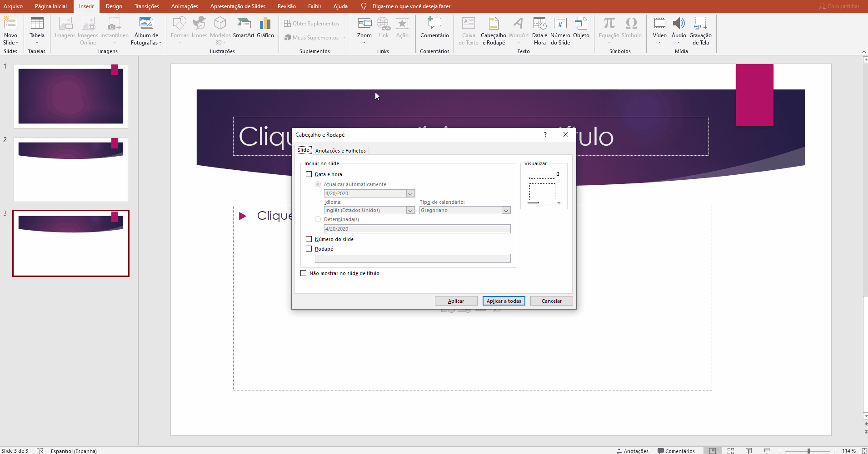Switch to the Página Inicial tab
The height and width of the screenshot is (454, 868).
tap(51, 6)
